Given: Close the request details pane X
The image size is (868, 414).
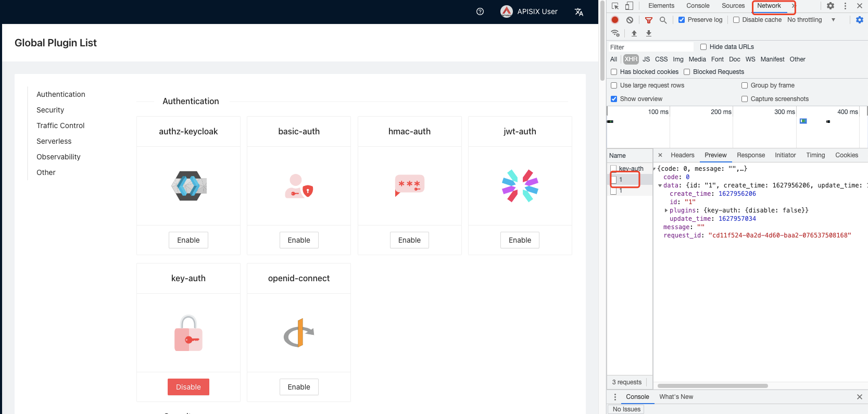Looking at the screenshot, I should [x=660, y=155].
